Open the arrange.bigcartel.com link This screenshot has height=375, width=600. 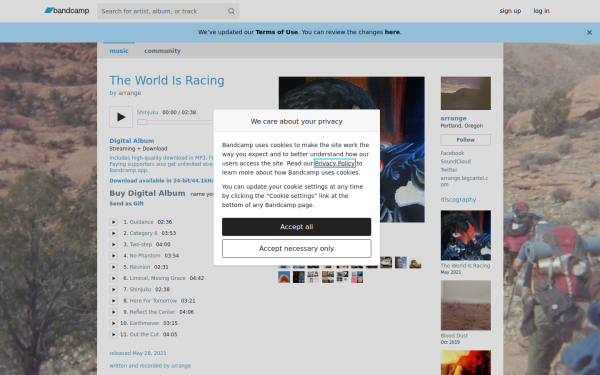click(x=464, y=181)
